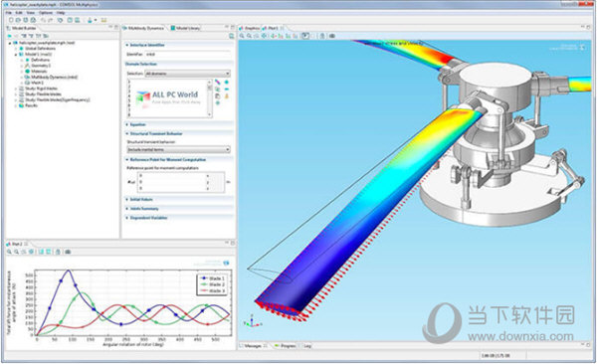Click Zoom Extents in the Graphics toolbar
The image size is (597, 364).
pyautogui.click(x=264, y=36)
